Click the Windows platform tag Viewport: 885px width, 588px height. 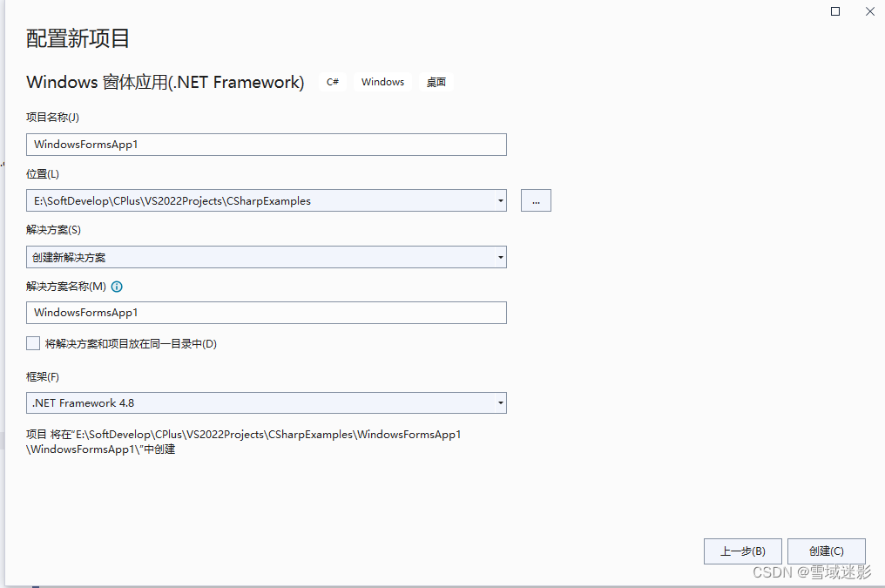pos(382,81)
